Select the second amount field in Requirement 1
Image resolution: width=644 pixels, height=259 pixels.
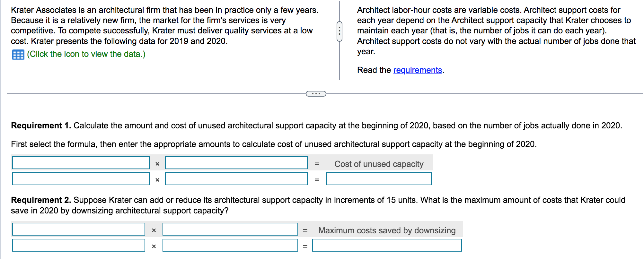(x=236, y=179)
